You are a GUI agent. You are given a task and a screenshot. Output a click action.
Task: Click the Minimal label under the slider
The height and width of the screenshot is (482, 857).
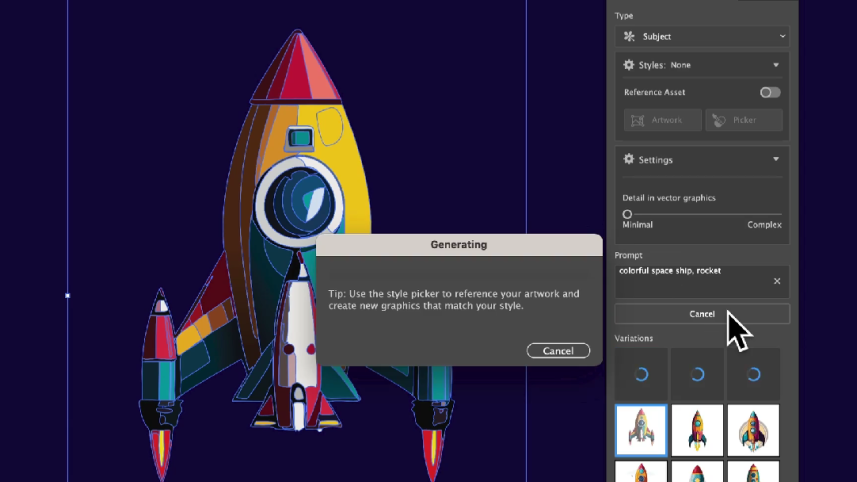pyautogui.click(x=637, y=225)
